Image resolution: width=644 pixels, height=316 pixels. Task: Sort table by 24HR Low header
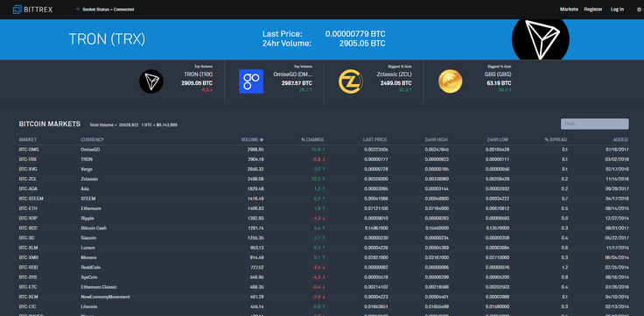pyautogui.click(x=498, y=140)
